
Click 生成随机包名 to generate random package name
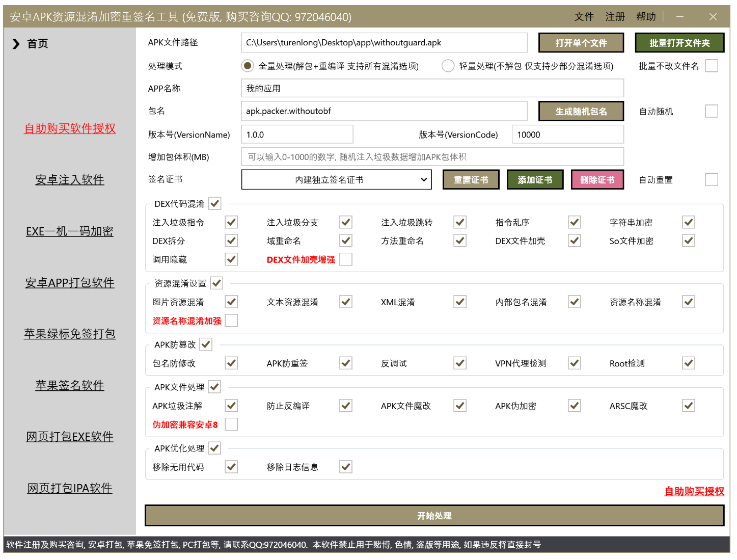(x=581, y=111)
